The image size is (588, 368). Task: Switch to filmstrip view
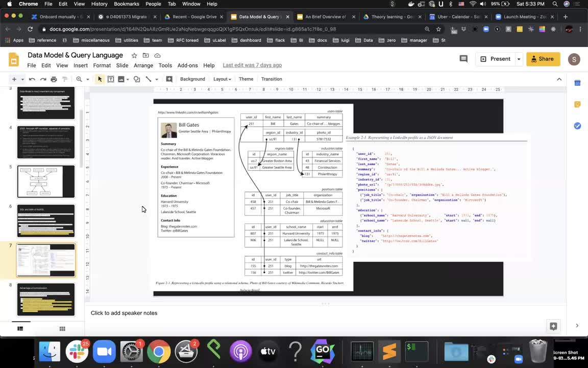[20, 329]
